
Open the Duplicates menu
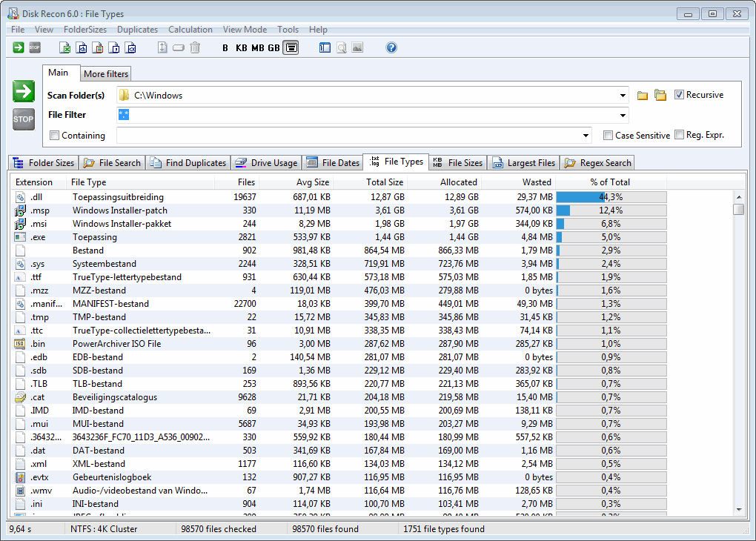[x=137, y=30]
